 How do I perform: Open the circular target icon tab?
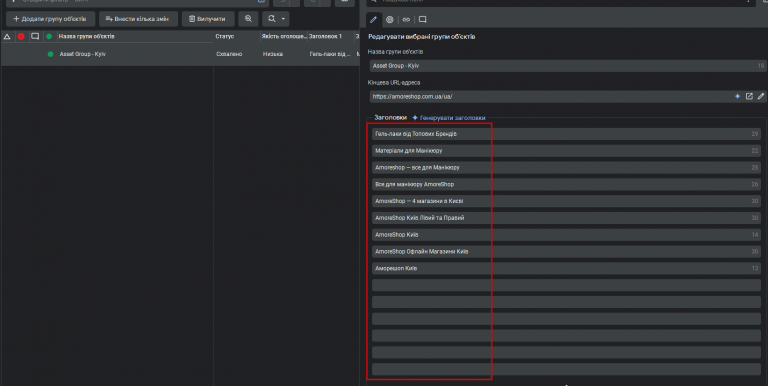point(389,20)
